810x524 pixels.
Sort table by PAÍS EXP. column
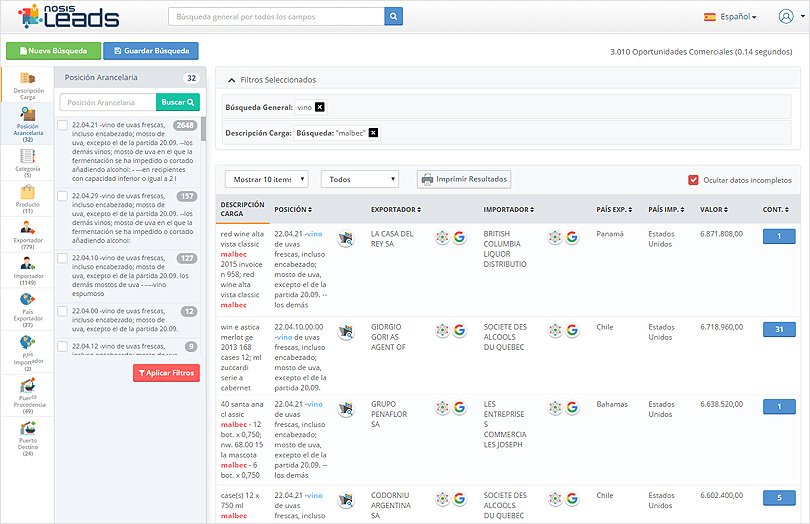pyautogui.click(x=614, y=209)
